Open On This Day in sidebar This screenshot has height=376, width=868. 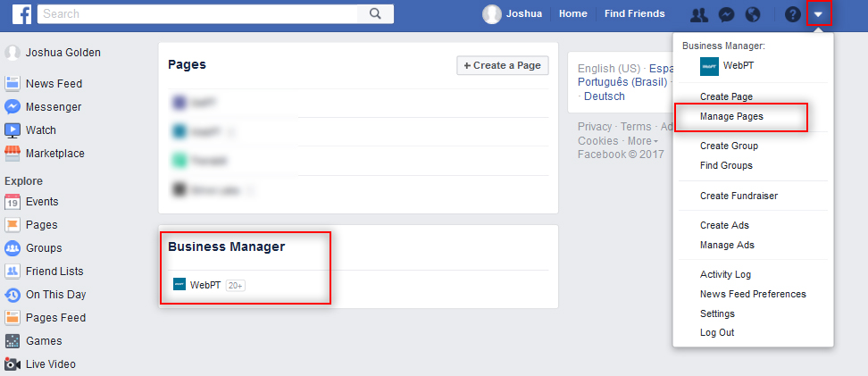[56, 295]
